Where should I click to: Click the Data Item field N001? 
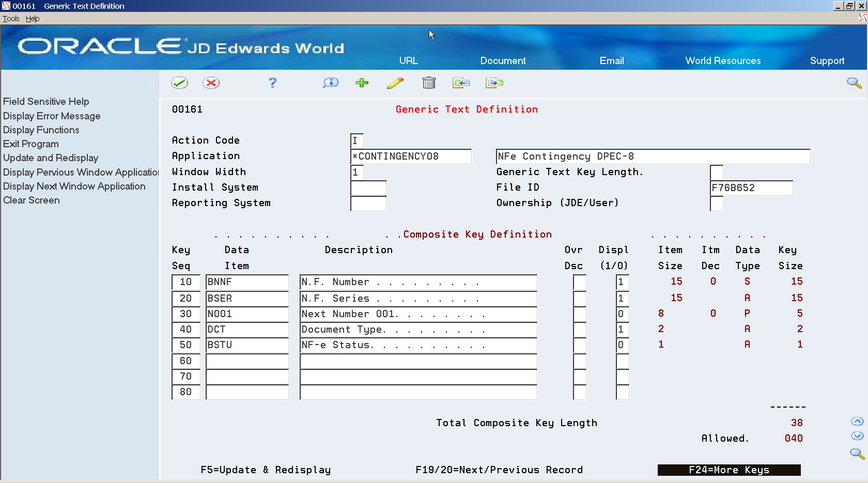247,314
